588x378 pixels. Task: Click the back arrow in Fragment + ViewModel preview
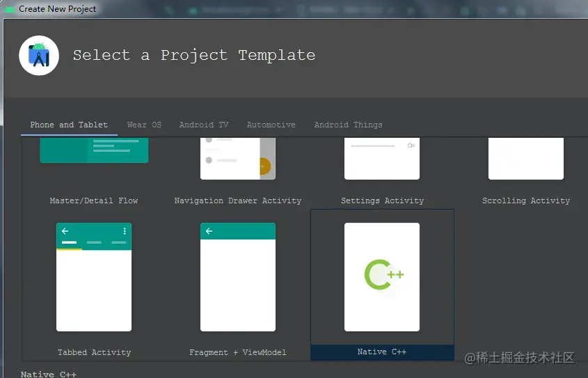(209, 231)
